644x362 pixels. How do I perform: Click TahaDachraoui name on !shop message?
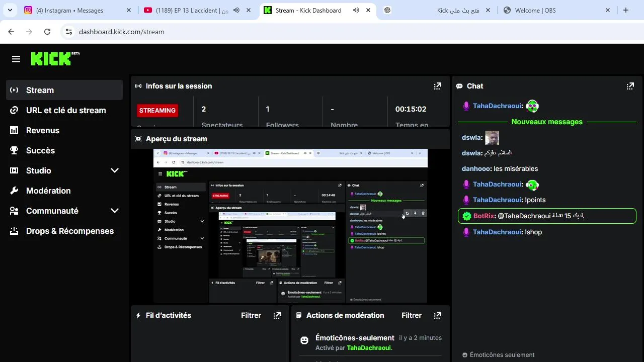pos(497,232)
